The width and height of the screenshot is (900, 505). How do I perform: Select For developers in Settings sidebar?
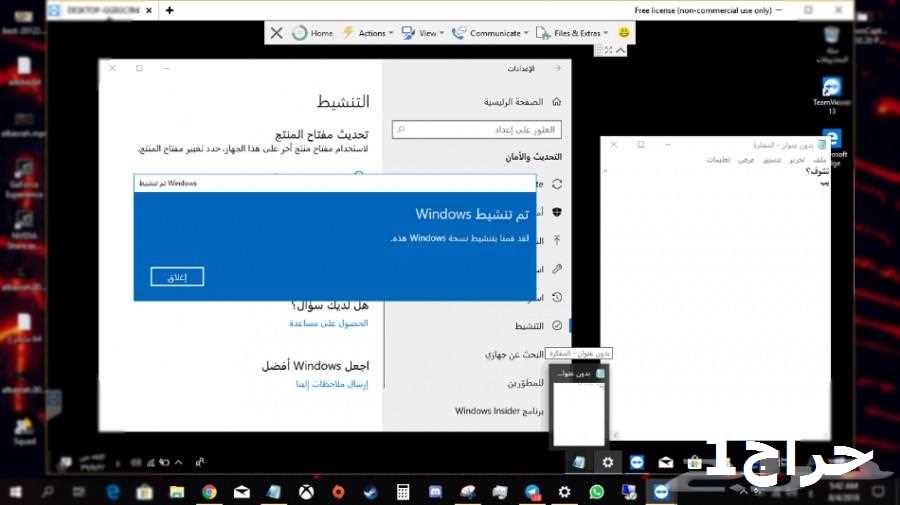click(525, 383)
